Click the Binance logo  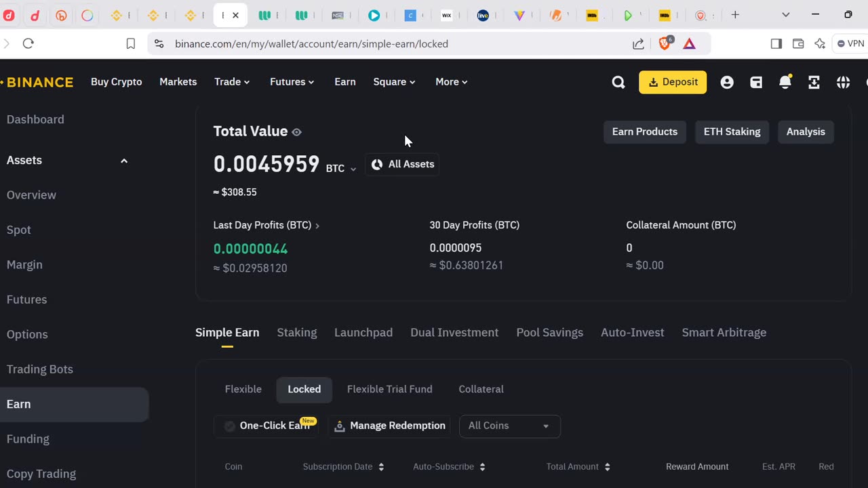tap(37, 82)
